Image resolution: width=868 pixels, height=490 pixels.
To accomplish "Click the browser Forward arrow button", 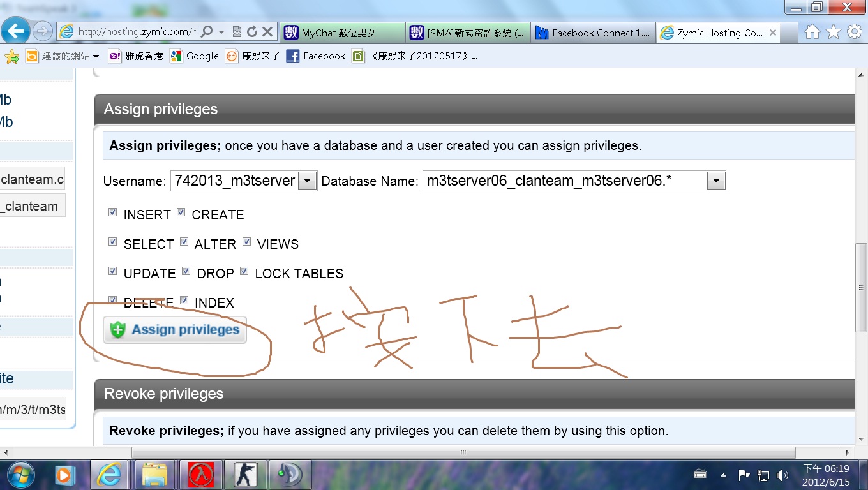I will (x=42, y=31).
